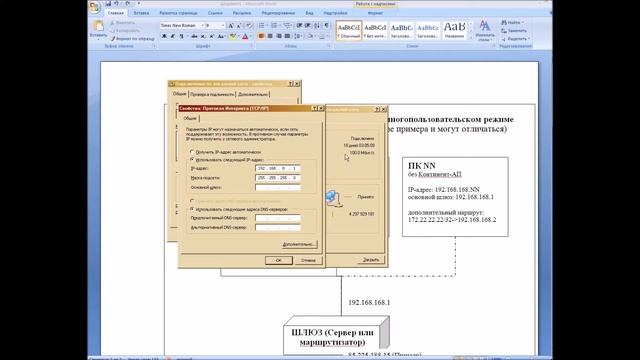Open the round Office button menu

point(95,7)
